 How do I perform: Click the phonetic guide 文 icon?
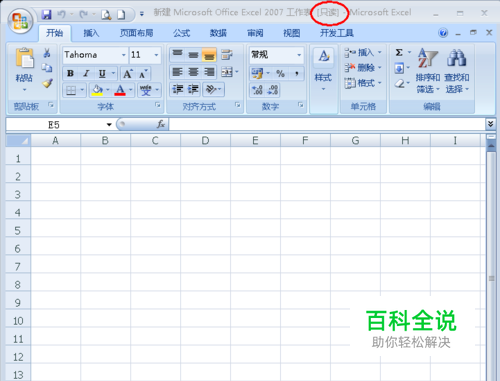tap(146, 90)
